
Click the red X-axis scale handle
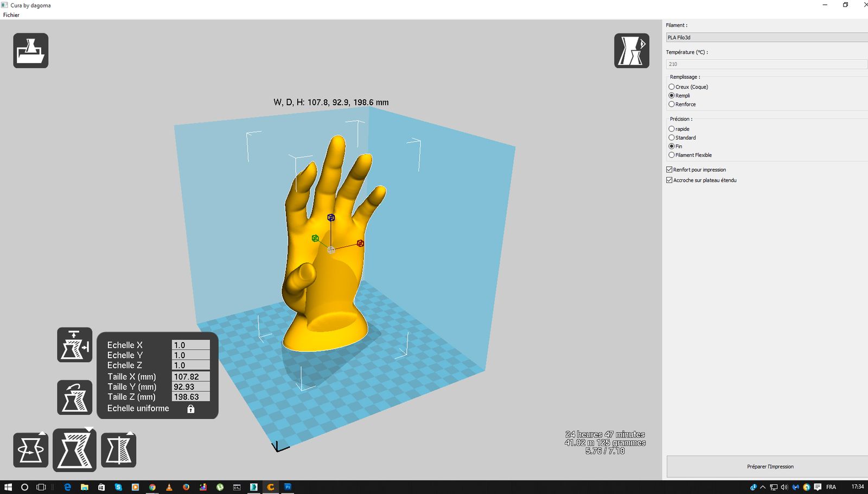(x=360, y=243)
